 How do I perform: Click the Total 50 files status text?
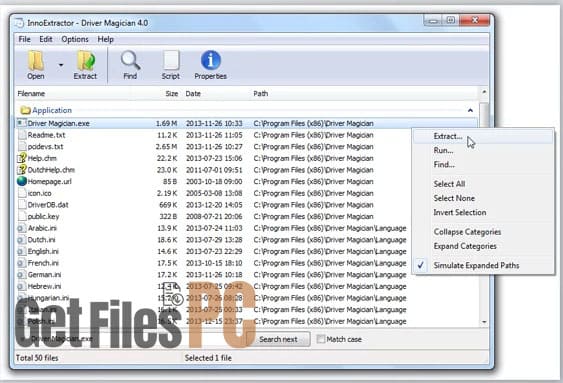(37, 358)
